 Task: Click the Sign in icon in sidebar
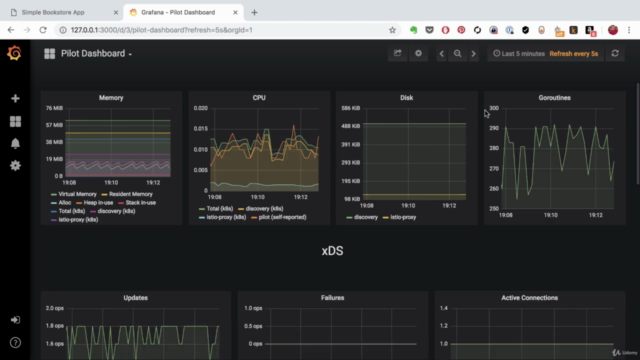click(15, 320)
